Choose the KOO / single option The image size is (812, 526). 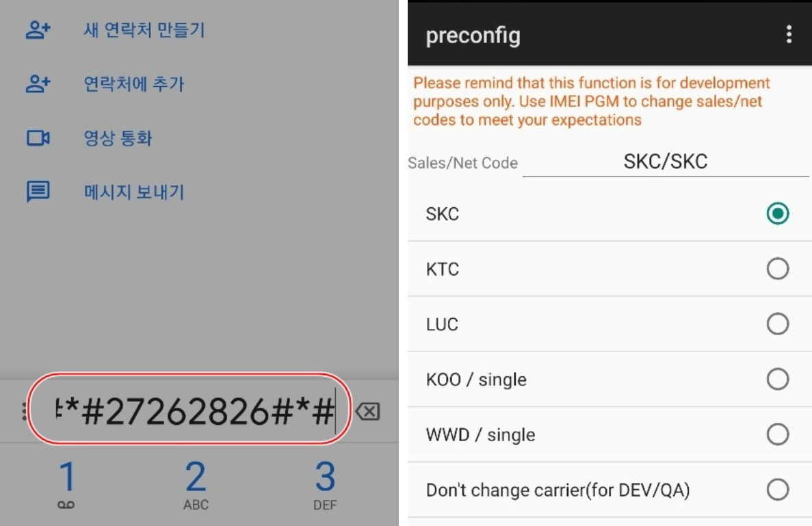[610, 380]
